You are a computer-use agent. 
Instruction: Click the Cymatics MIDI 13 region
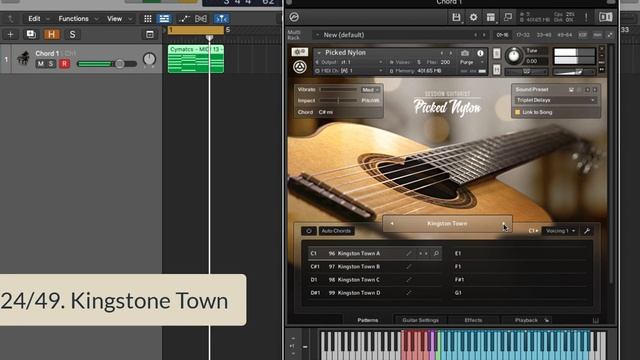coord(196,59)
